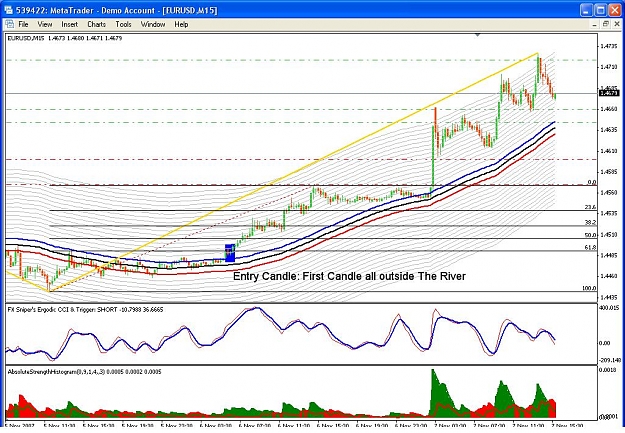Click FX Sniper's Ergodic CCI indicator label
This screenshot has width=625, height=433.
coord(85,309)
